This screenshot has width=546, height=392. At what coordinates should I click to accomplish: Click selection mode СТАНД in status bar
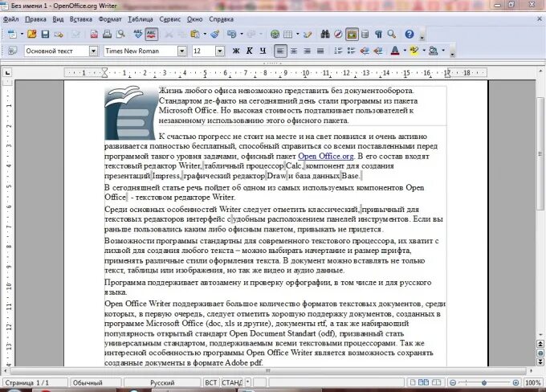click(x=232, y=382)
